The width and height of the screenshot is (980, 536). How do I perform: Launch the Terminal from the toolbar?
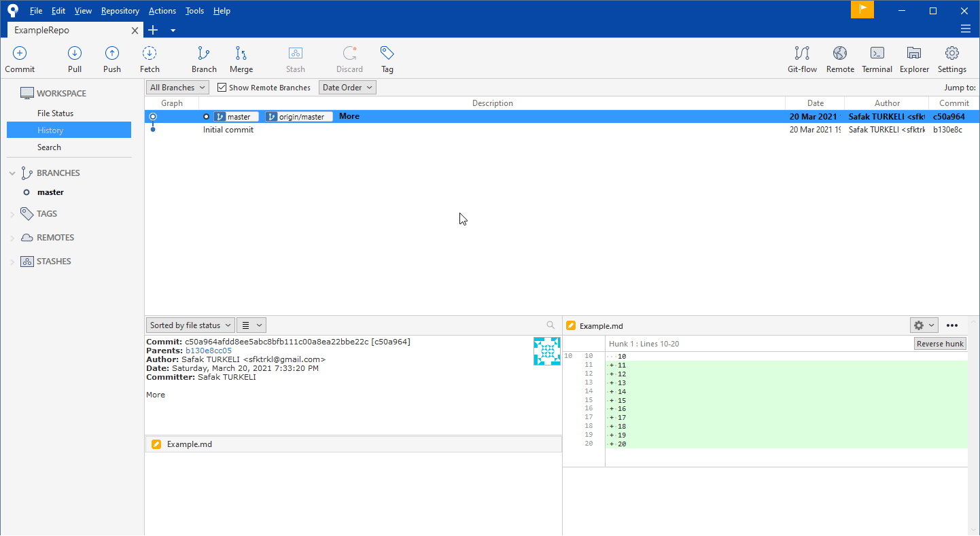(877, 53)
